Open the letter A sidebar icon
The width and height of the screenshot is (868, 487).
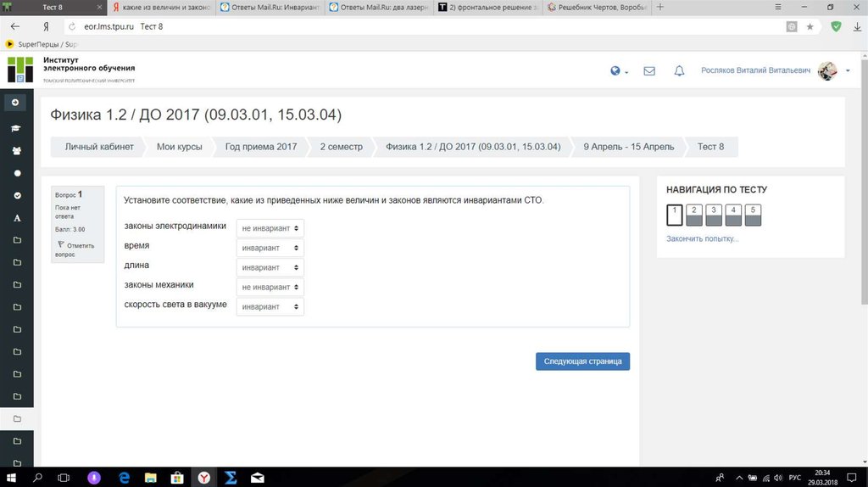tap(17, 218)
